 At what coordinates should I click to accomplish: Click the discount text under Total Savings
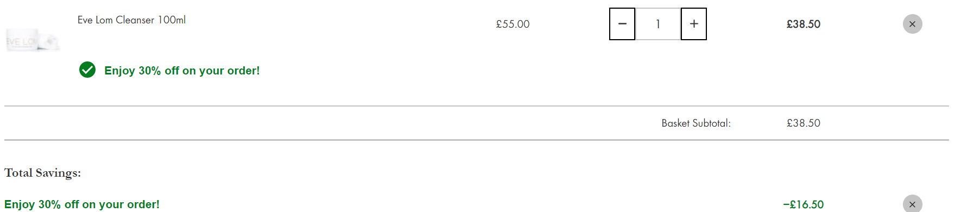click(x=82, y=204)
